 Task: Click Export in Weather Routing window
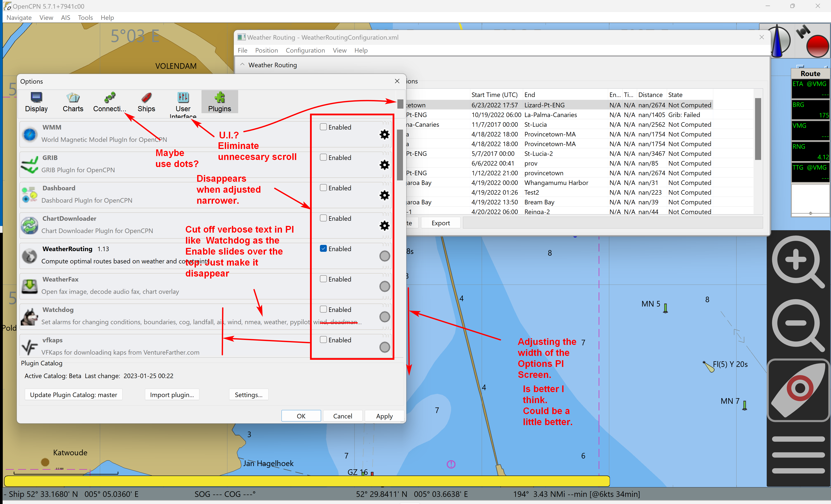pyautogui.click(x=441, y=223)
